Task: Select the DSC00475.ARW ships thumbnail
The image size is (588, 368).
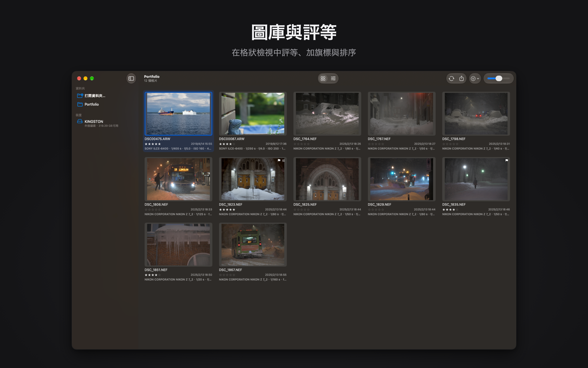Action: (178, 113)
